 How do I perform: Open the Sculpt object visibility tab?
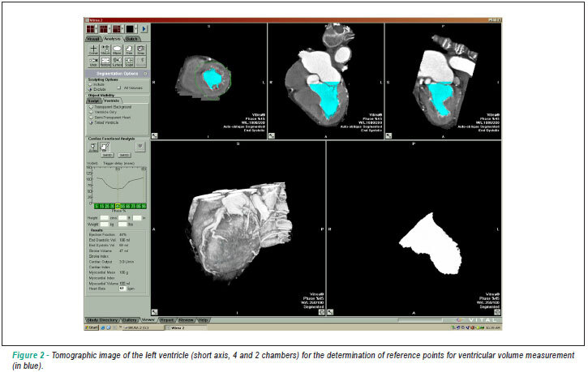click(93, 100)
